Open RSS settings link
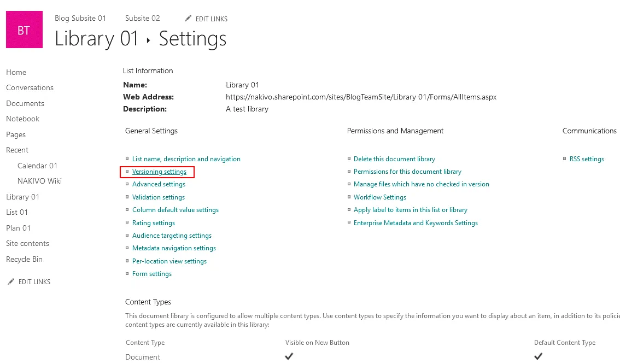This screenshot has width=620, height=364. pos(587,159)
